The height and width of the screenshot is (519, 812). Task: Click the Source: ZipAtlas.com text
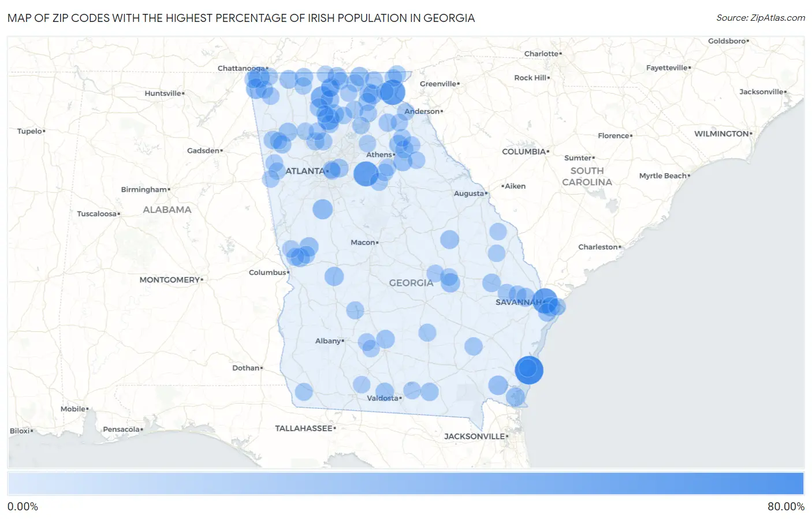[x=761, y=18]
